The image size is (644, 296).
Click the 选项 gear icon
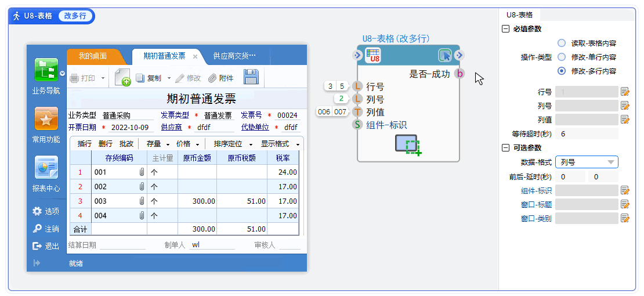[x=37, y=211]
